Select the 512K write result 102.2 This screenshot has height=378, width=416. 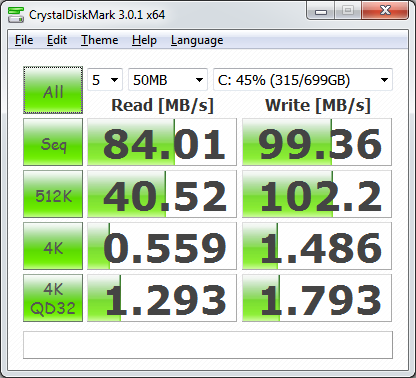317,194
